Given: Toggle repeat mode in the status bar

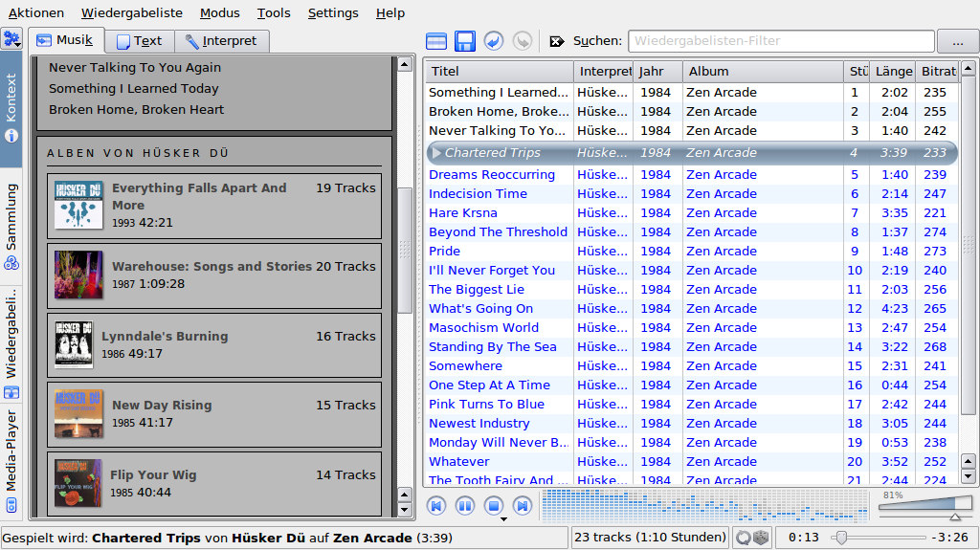Looking at the screenshot, I should point(743,538).
